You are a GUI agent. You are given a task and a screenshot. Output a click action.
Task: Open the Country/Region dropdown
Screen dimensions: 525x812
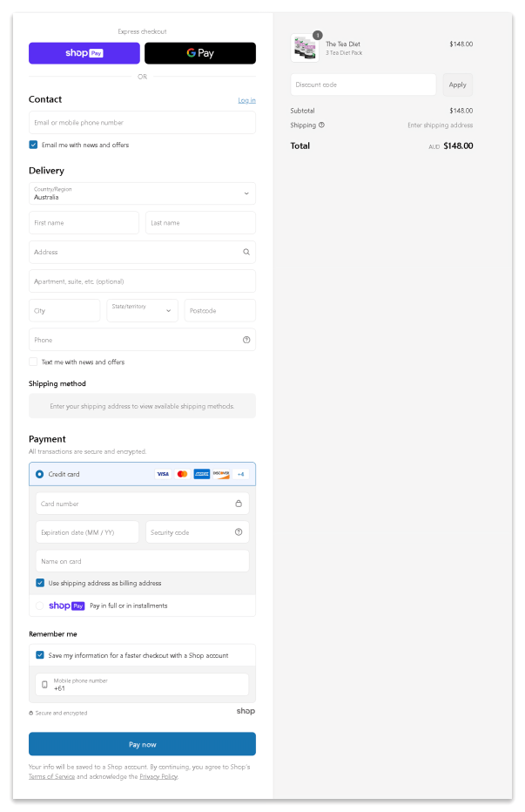click(142, 193)
